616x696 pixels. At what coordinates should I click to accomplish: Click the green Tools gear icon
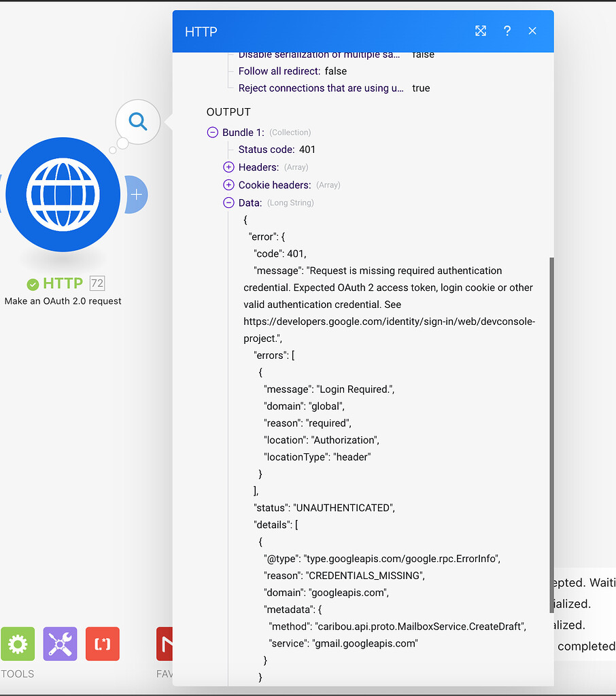17,644
